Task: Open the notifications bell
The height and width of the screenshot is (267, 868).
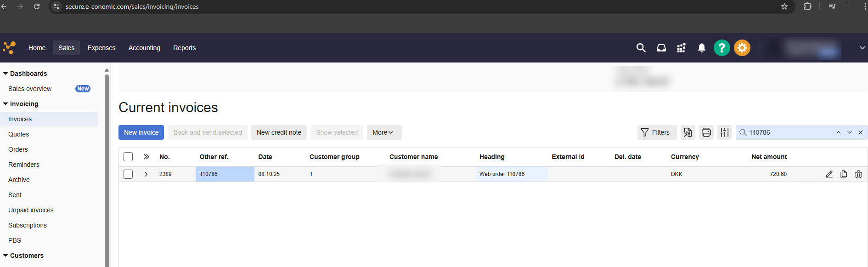Action: (701, 48)
